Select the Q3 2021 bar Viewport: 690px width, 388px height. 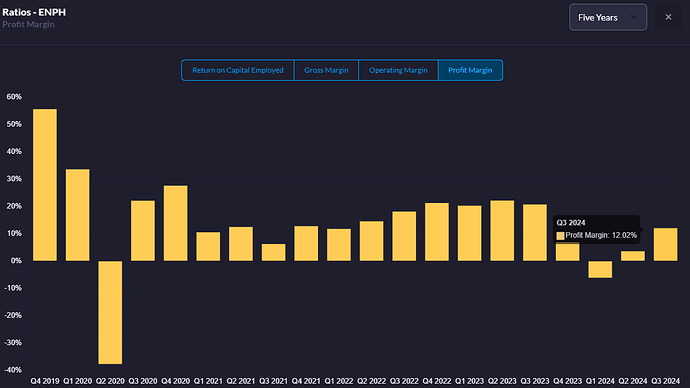[x=273, y=253]
